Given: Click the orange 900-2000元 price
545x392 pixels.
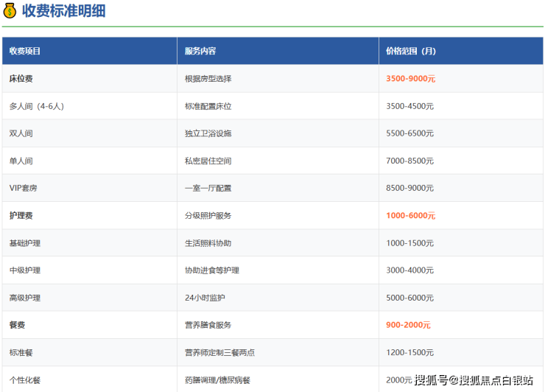Looking at the screenshot, I should (408, 325).
